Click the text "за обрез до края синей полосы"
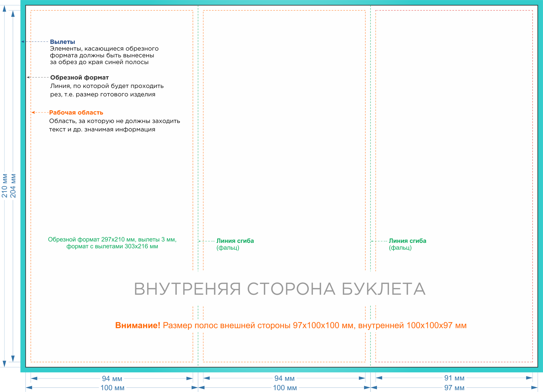 click(99, 62)
